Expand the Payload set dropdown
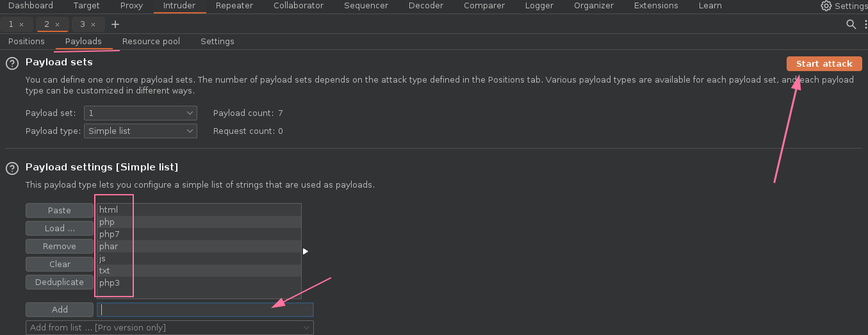 coord(140,113)
